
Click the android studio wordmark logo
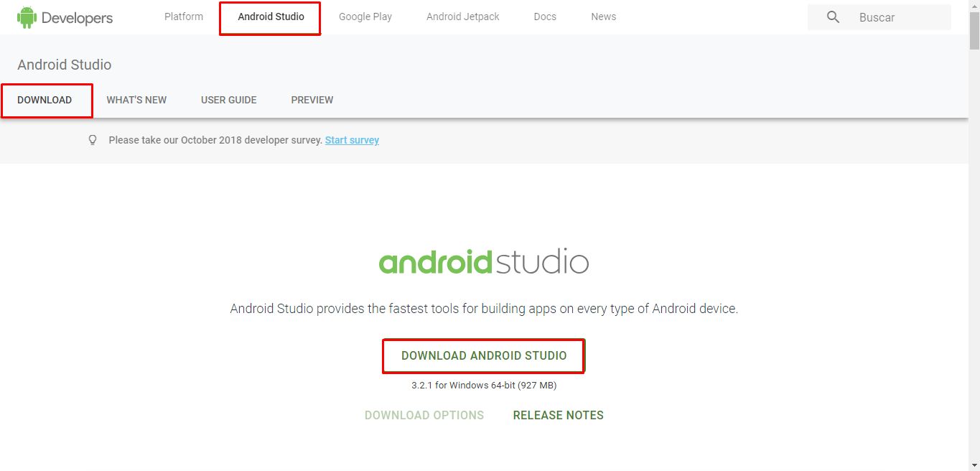(x=484, y=261)
